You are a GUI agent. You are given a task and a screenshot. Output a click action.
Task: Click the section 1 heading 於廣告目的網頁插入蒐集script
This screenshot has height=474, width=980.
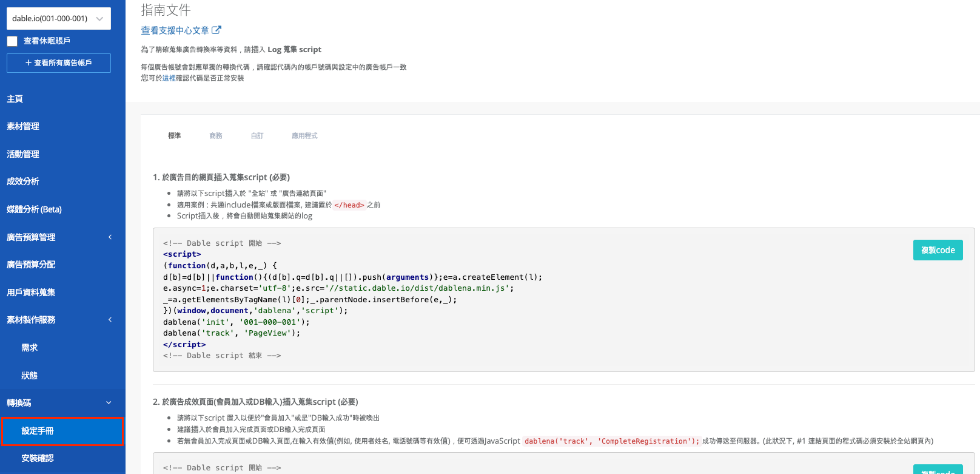(221, 177)
